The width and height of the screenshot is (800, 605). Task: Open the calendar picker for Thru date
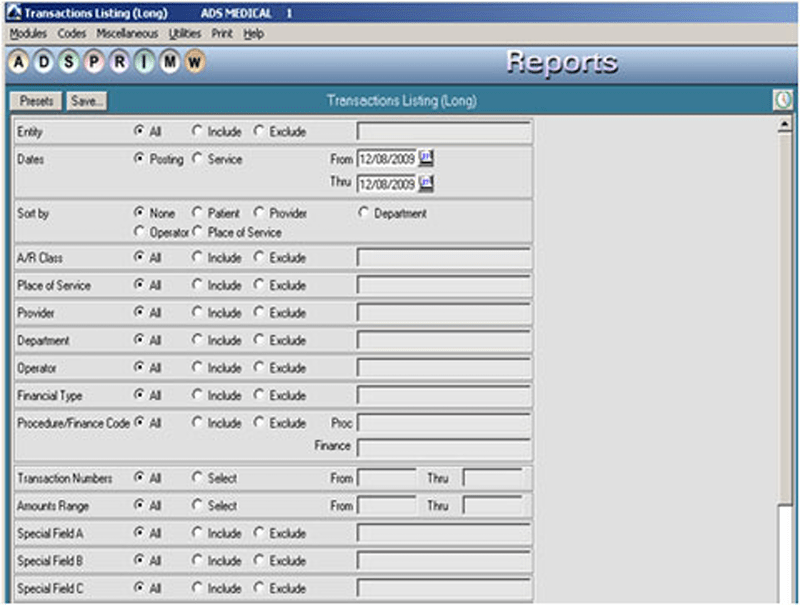pyautogui.click(x=426, y=183)
